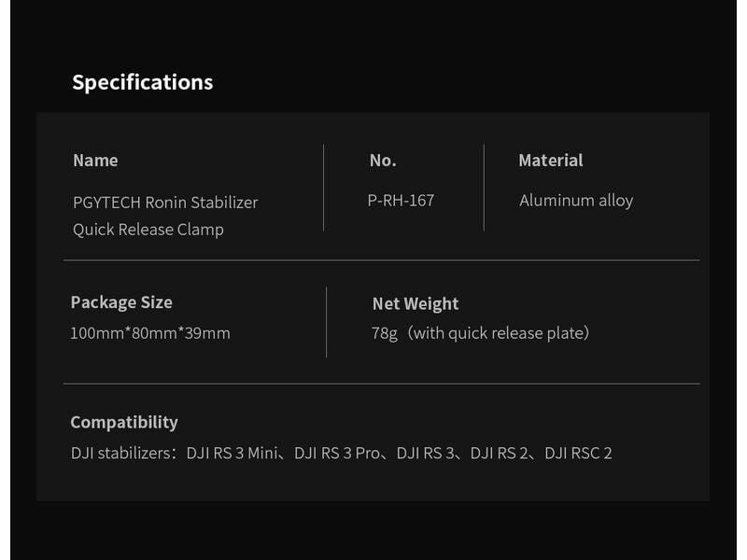This screenshot has height=560, width=747.
Task: Click the Specifications heading
Action: point(142,82)
